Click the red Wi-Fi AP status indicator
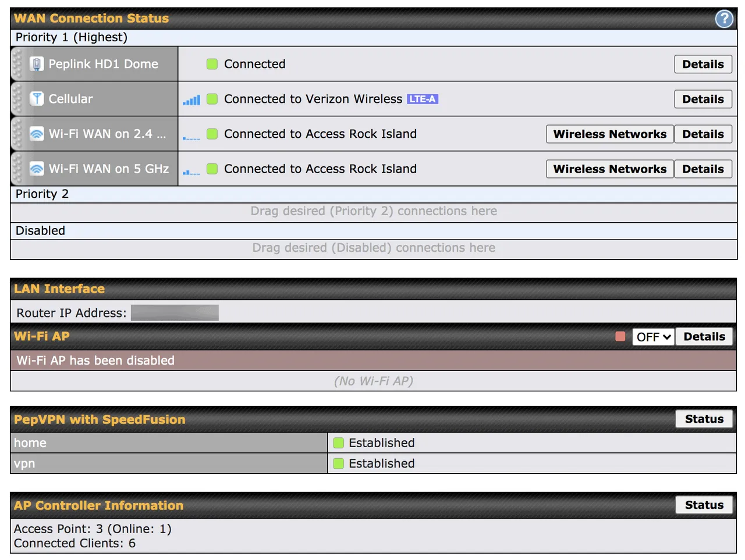The height and width of the screenshot is (560, 745). pyautogui.click(x=620, y=336)
